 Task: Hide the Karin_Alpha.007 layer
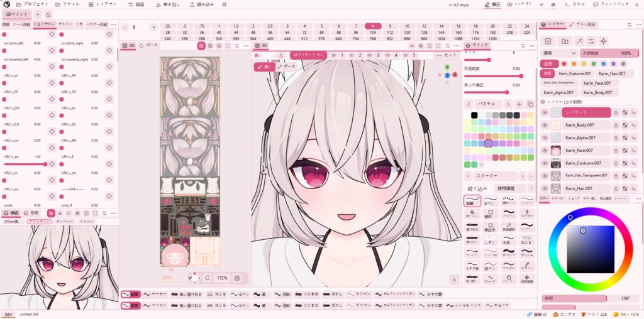(x=545, y=138)
